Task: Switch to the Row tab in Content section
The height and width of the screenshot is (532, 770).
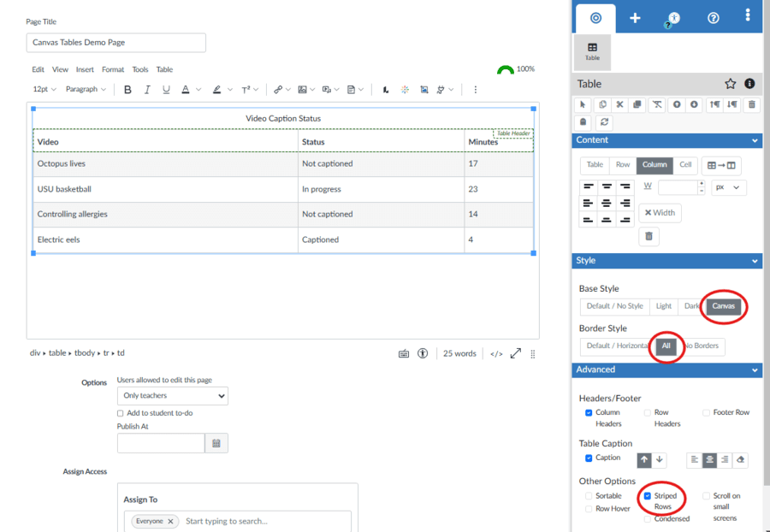Action: [x=623, y=164]
